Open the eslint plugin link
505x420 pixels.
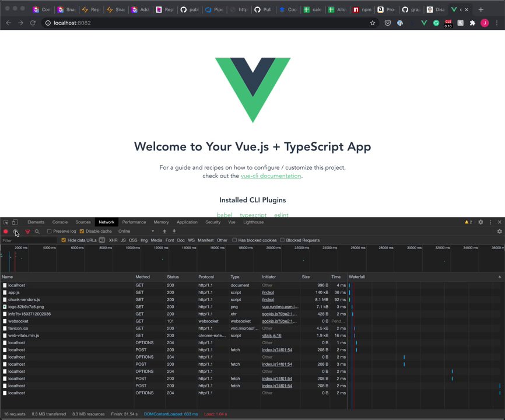pyautogui.click(x=281, y=215)
